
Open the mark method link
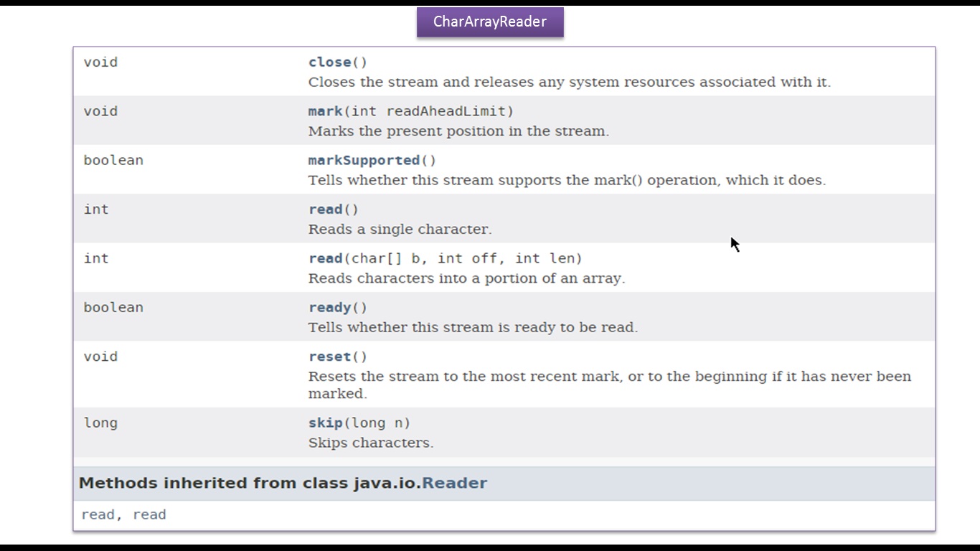click(325, 111)
